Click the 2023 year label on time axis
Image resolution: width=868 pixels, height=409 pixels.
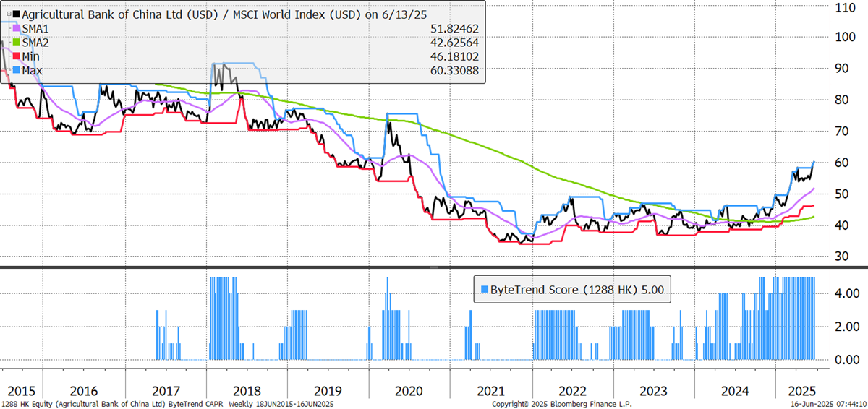click(x=653, y=390)
